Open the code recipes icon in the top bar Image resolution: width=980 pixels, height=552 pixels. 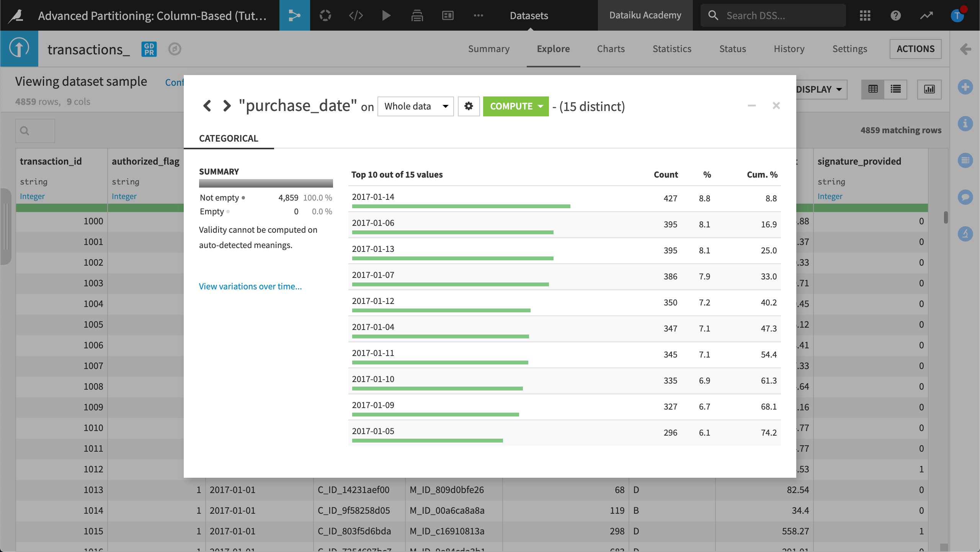point(356,15)
